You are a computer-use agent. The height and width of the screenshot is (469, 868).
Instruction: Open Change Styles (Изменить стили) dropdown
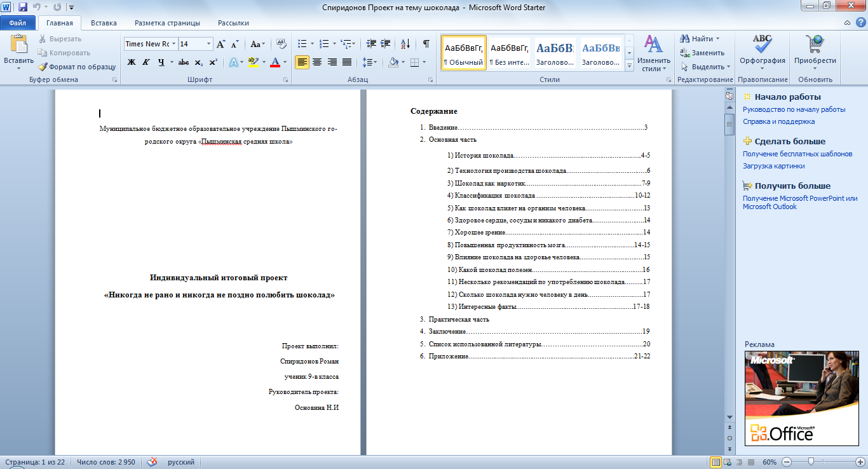click(x=653, y=54)
